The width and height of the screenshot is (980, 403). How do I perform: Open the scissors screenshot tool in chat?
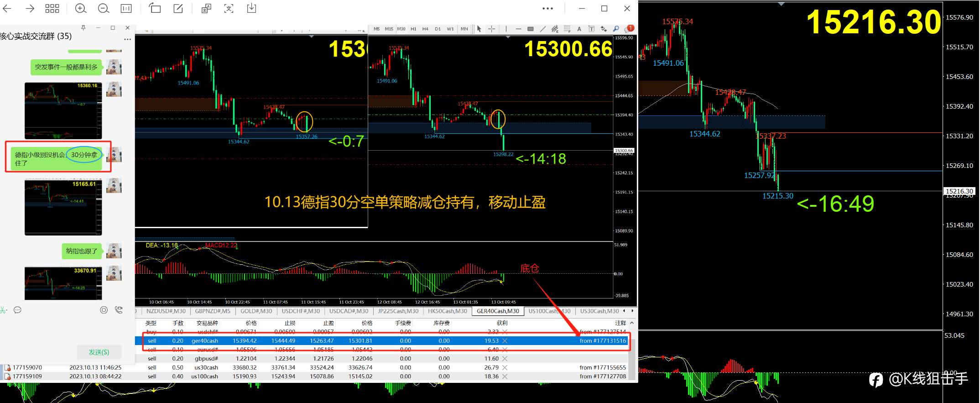[3, 310]
